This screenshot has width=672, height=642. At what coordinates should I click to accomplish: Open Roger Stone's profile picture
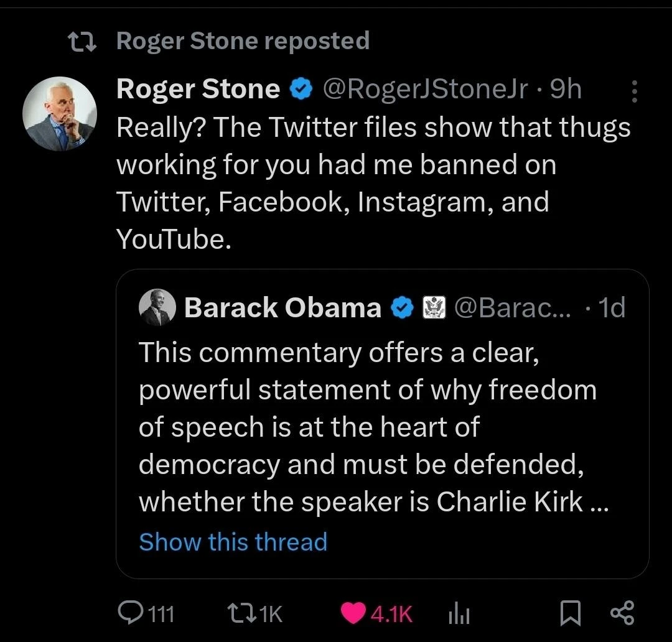click(x=60, y=114)
